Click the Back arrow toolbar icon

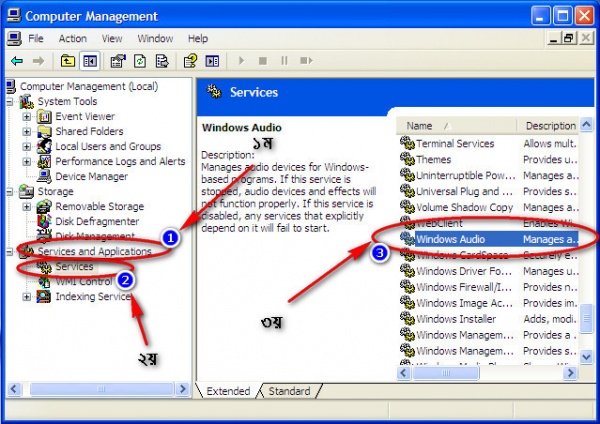click(x=17, y=61)
